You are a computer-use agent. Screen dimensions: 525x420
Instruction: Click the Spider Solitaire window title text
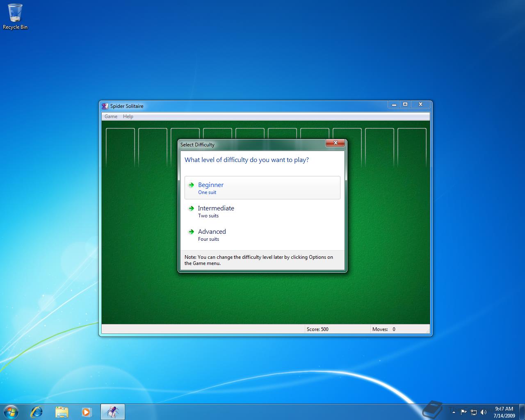(127, 106)
